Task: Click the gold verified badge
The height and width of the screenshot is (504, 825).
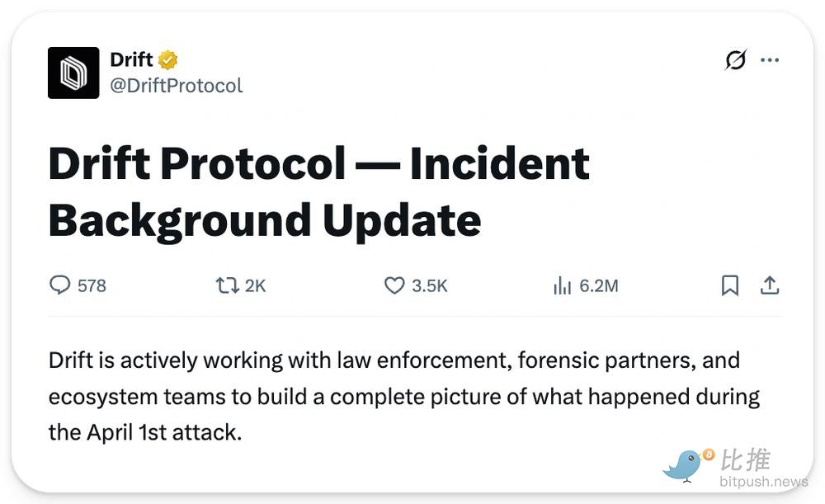Action: tap(168, 59)
